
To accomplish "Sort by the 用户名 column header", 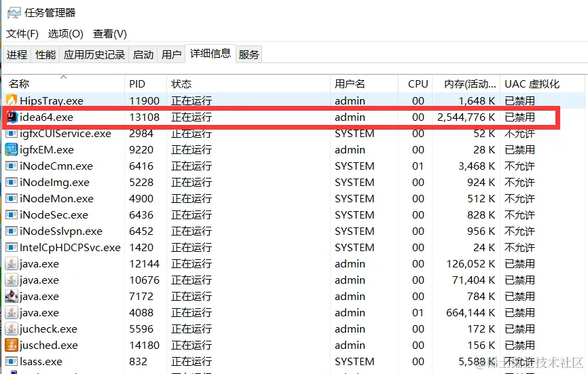I will pos(364,83).
